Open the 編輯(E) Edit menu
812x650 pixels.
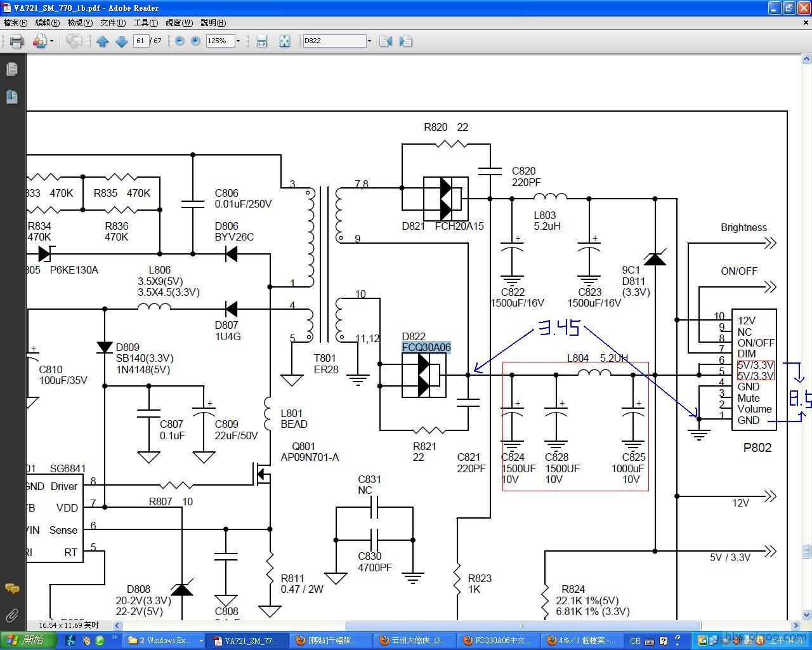47,23
